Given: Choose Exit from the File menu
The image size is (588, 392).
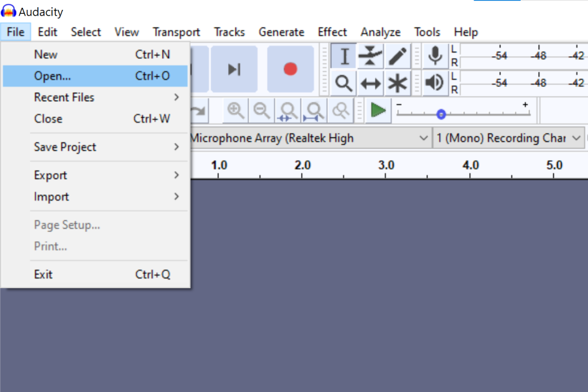Looking at the screenshot, I should 95,274.
